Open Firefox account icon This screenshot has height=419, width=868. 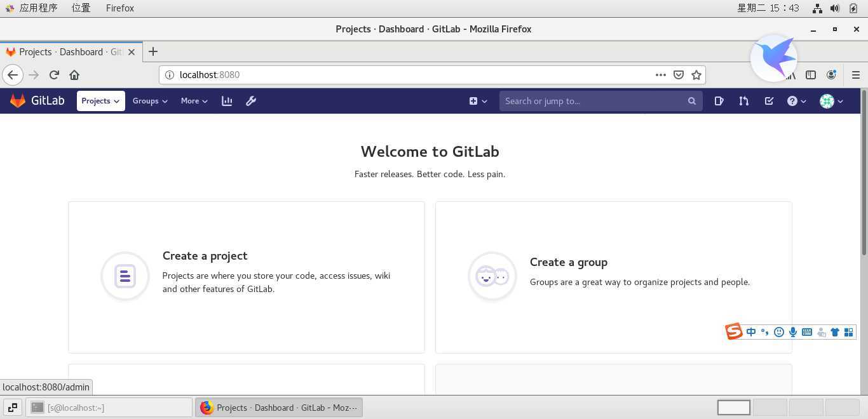[831, 75]
